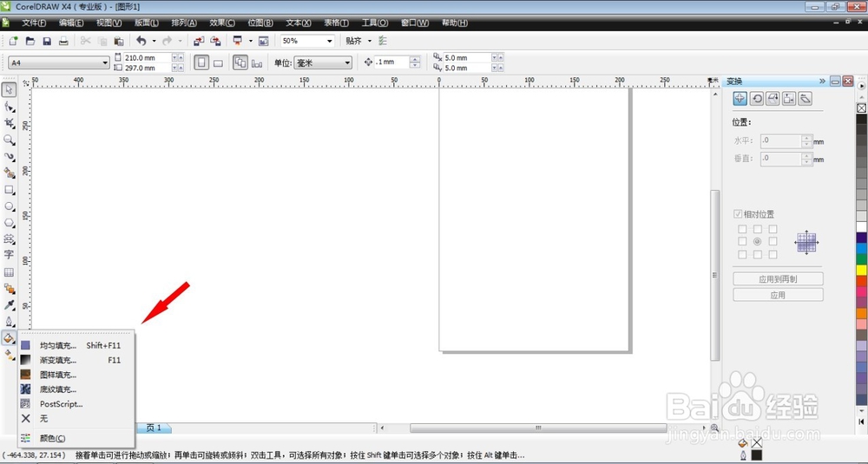Select the Freehand drawing tool
This screenshot has height=464, width=868.
pos(10,157)
